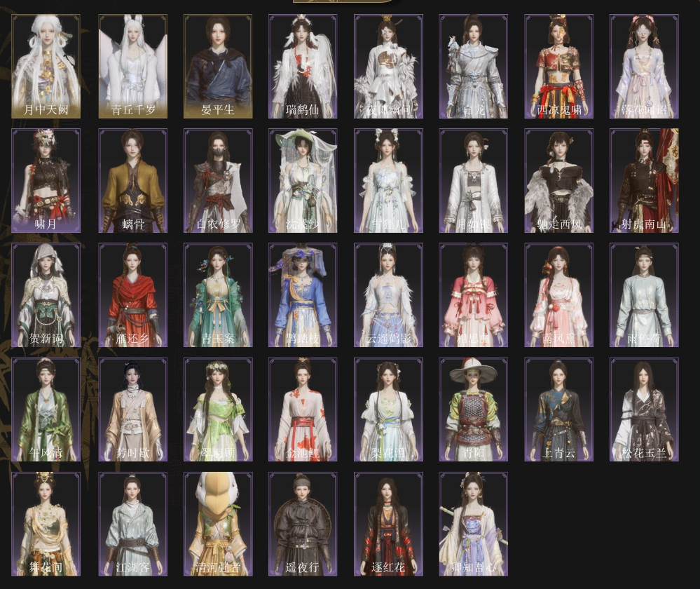Select the hooded 贺新词 outfit

pos(46,295)
